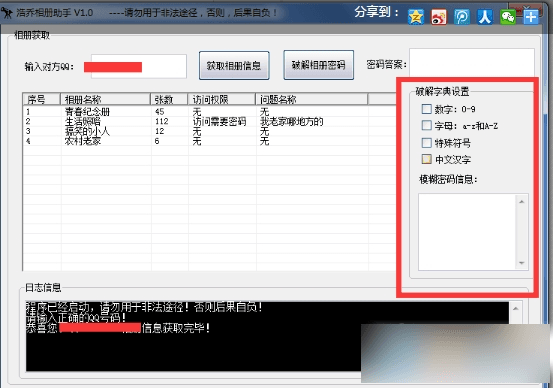Share to Renren icon
This screenshot has width=553, height=388.
[485, 17]
